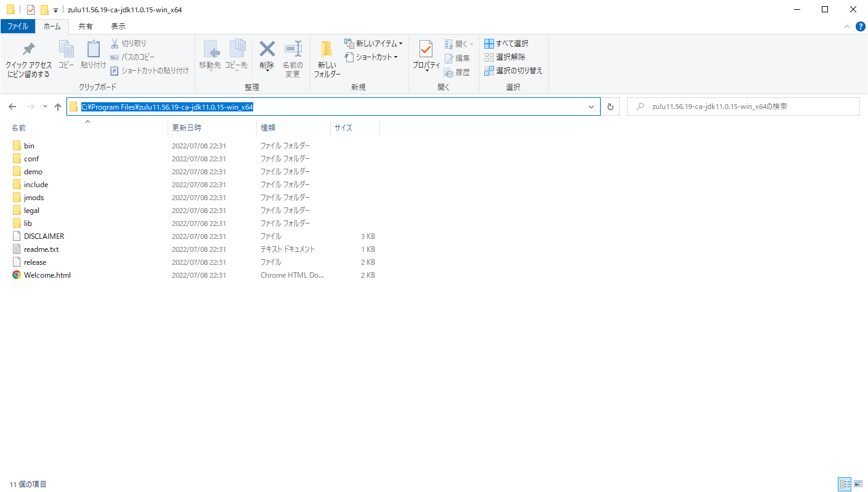868x492 pixels.
Task: Expand the address bar history dropdown
Action: click(592, 107)
